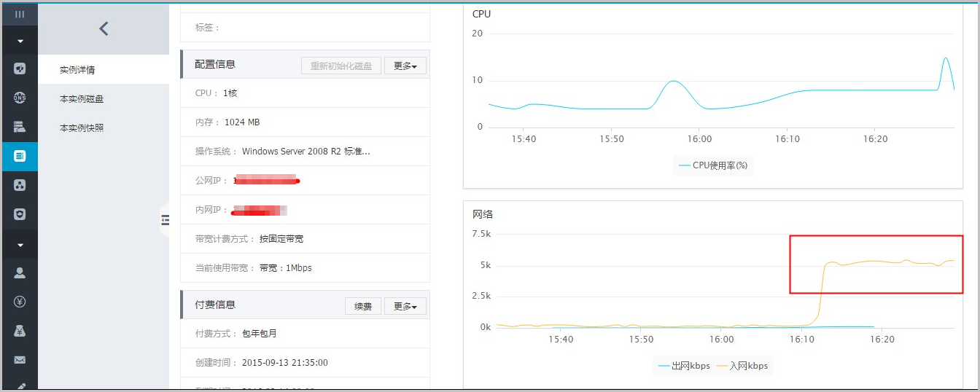Open the shield security sidebar icon
Image resolution: width=980 pixels, height=392 pixels.
pos(20,214)
